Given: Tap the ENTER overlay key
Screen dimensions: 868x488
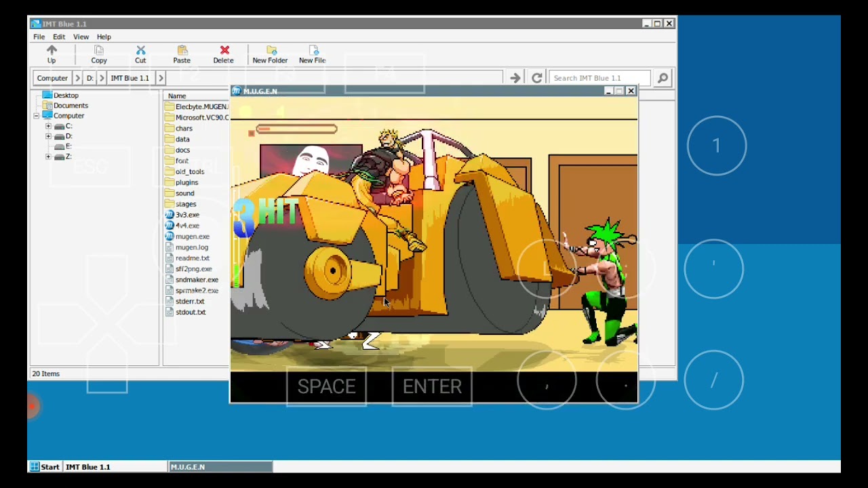Looking at the screenshot, I should tap(432, 386).
